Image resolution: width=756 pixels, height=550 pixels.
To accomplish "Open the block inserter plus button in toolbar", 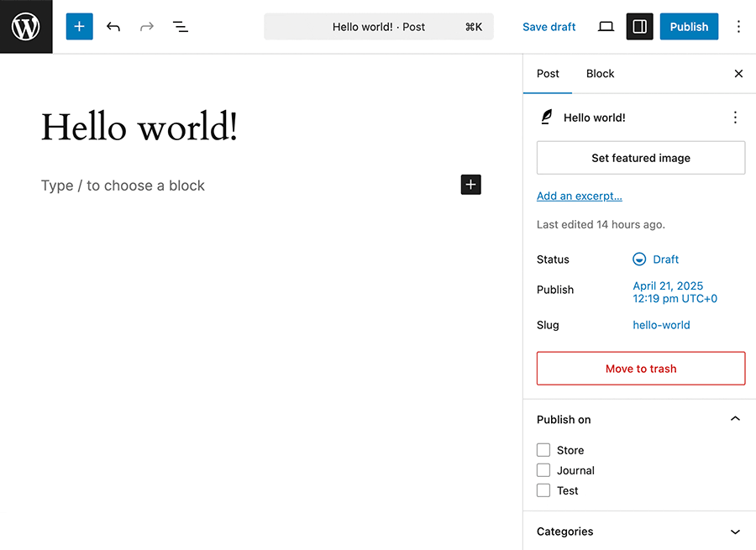I will coord(80,27).
